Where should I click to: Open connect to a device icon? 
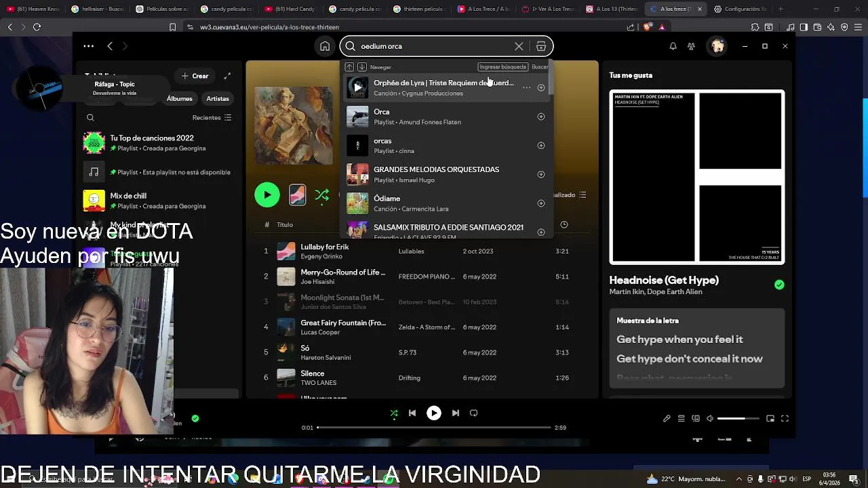coord(696,419)
